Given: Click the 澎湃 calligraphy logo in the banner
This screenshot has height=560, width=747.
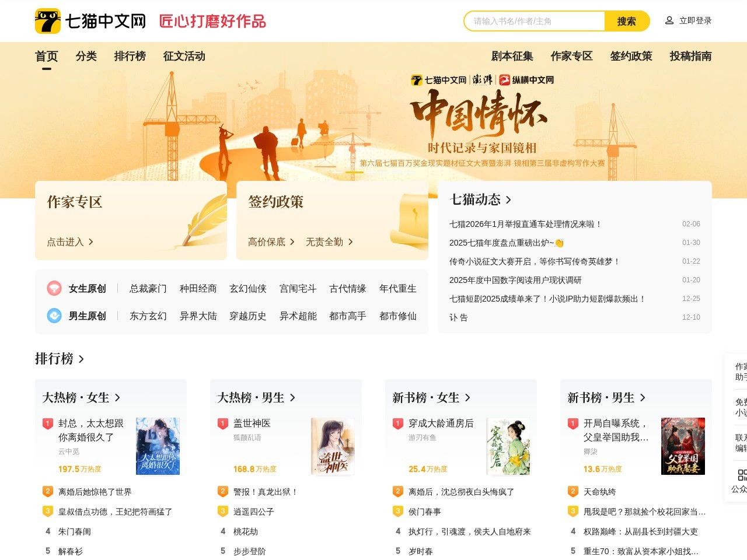Looking at the screenshot, I should 483,79.
